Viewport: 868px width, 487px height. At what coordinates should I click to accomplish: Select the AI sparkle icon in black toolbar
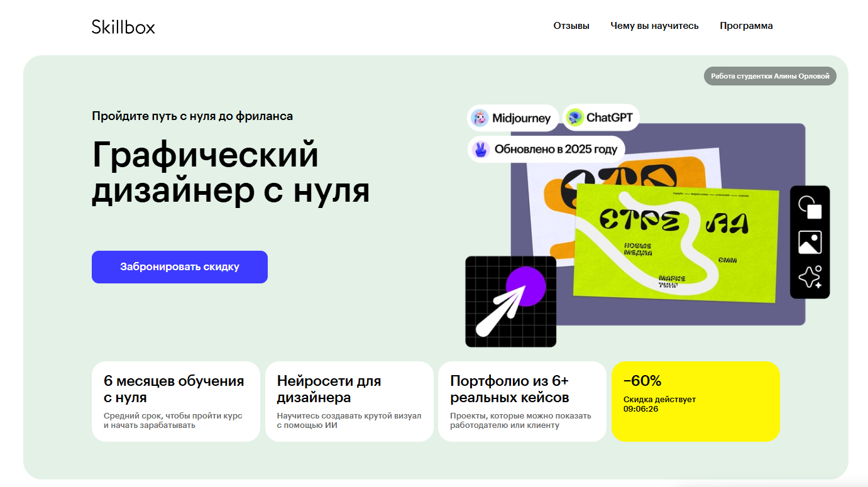pos(810,277)
